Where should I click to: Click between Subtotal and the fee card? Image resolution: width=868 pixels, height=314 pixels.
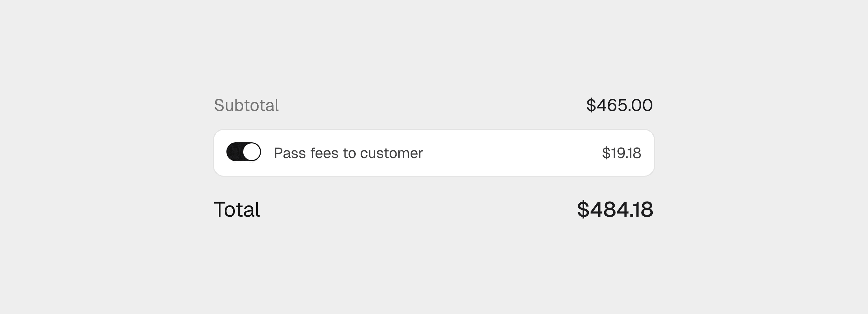coord(434,122)
